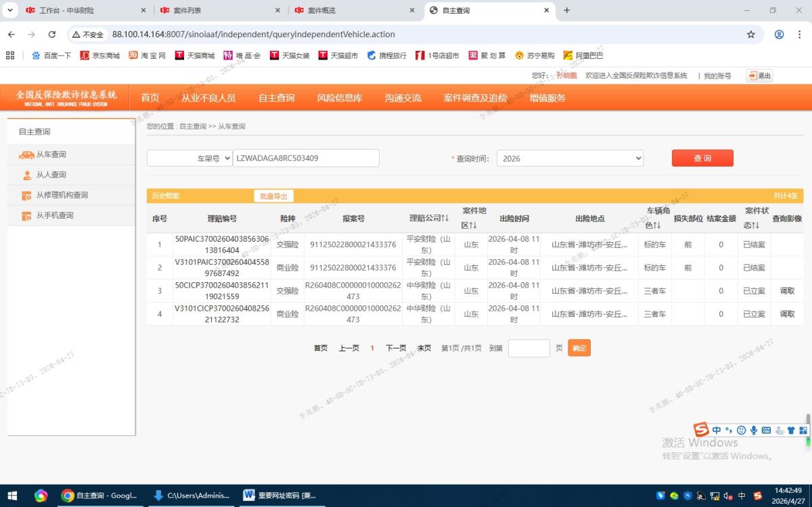Open 增值服务 menu
Image resolution: width=812 pixels, height=507 pixels.
click(547, 97)
